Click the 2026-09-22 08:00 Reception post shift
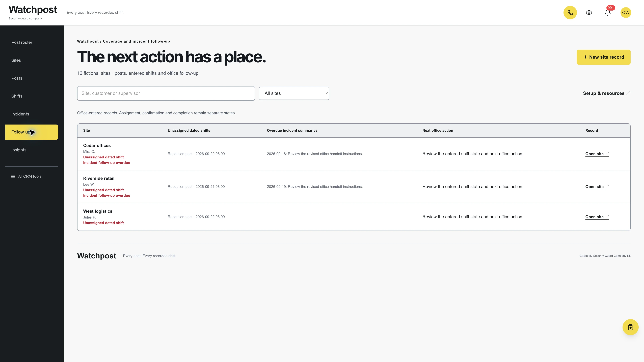 (x=196, y=217)
